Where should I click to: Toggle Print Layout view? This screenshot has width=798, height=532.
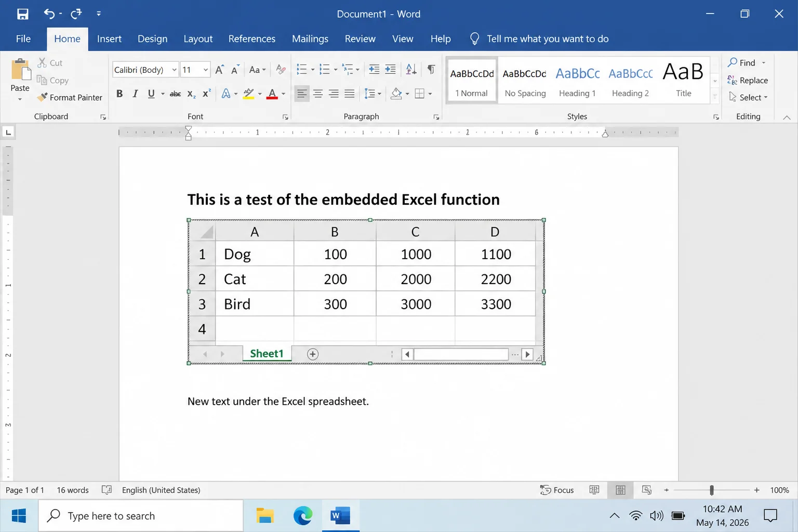620,490
